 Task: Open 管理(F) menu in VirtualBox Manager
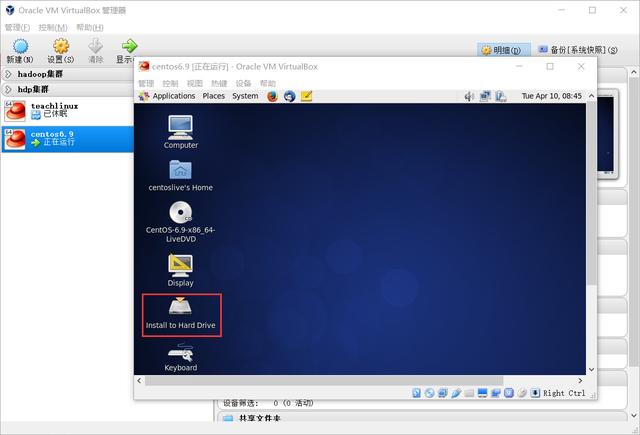point(17,27)
